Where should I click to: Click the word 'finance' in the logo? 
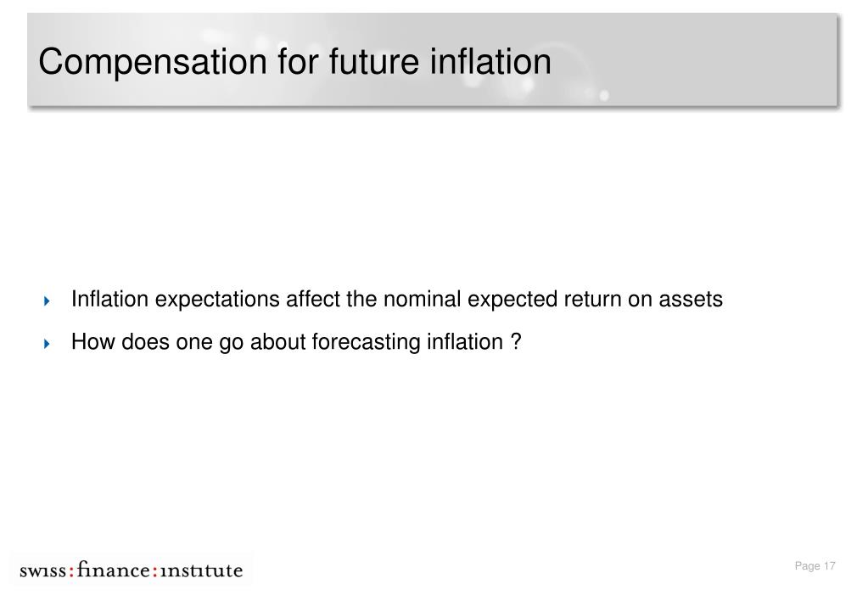pyautogui.click(x=114, y=570)
